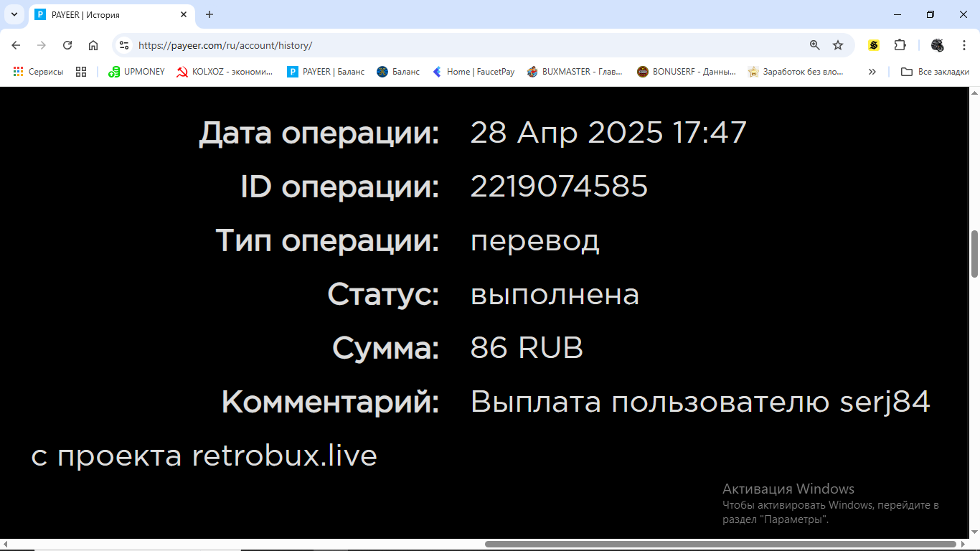
Task: Expand the tab search dropdown arrow
Action: pyautogui.click(x=14, y=14)
